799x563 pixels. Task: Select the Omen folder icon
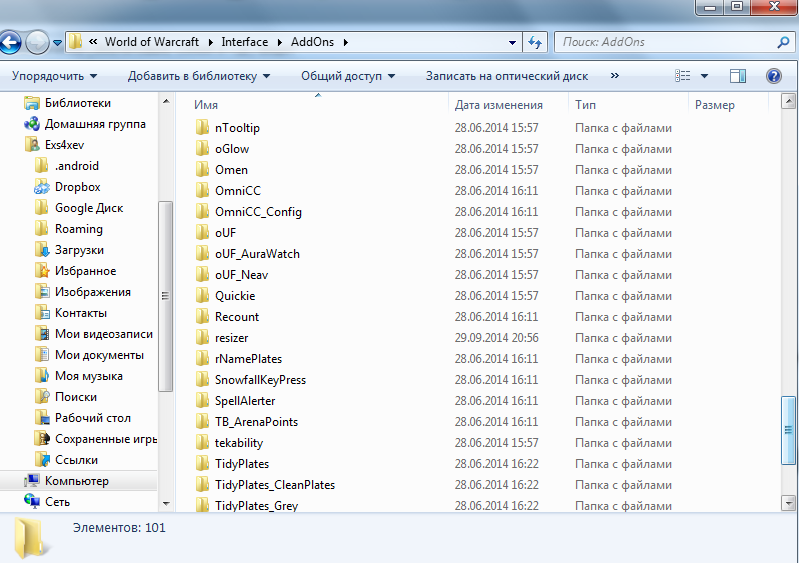pyautogui.click(x=202, y=170)
